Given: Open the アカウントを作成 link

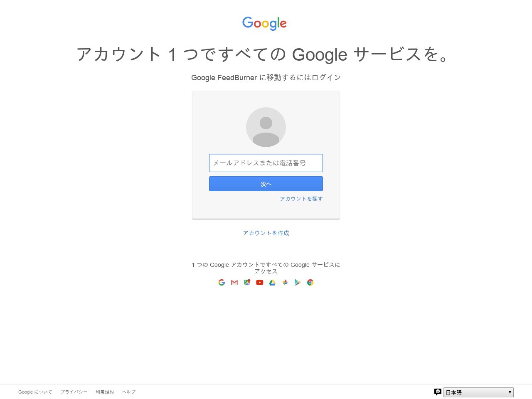Looking at the screenshot, I should tap(266, 233).
